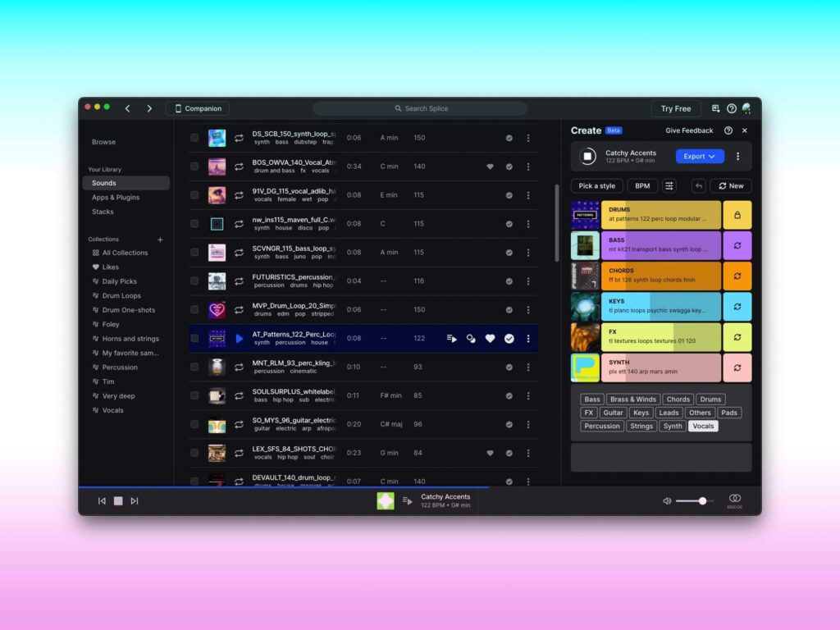Viewport: 840px width, 630px height.
Task: Open Stacks in the library sidebar
Action: tap(103, 212)
